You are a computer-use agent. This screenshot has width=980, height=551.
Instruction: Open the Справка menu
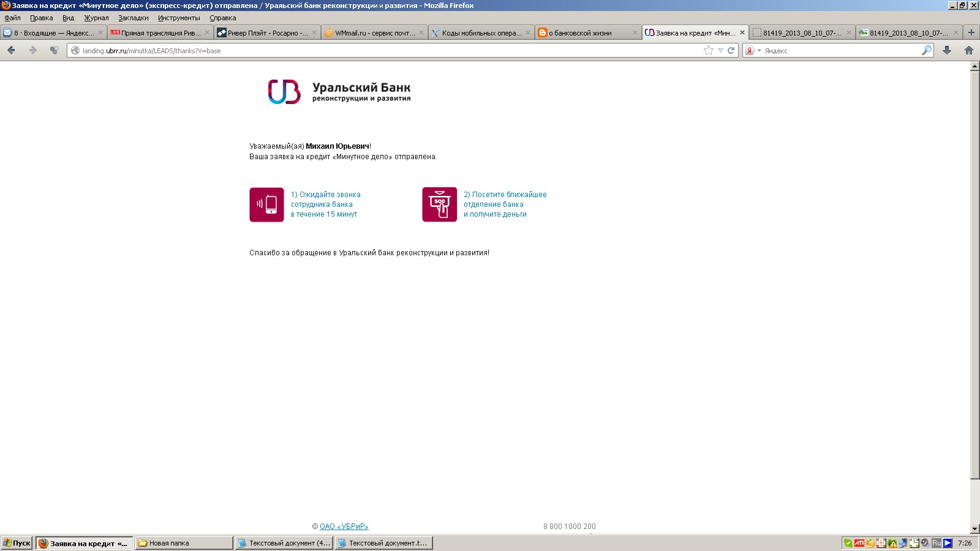223,18
